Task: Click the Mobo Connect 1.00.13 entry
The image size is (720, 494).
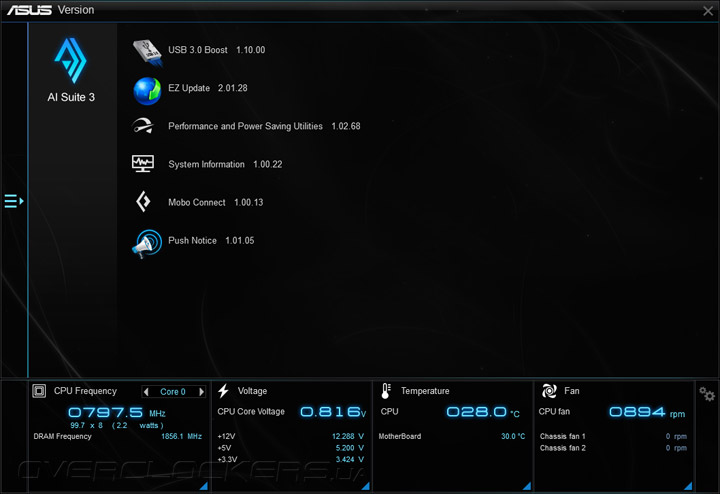Action: (x=215, y=202)
